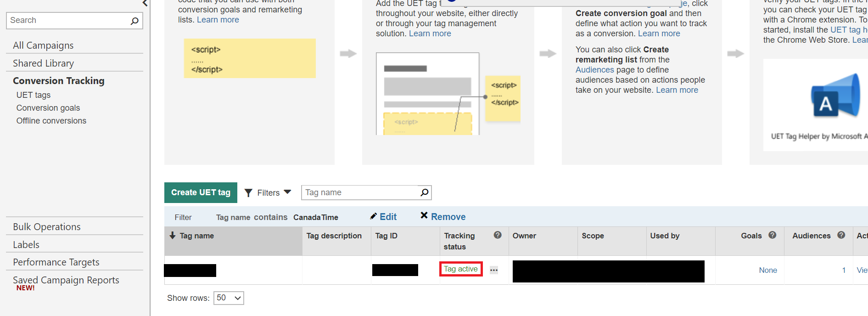Open the Show rows 50 dropdown
This screenshot has height=316, width=868.
(229, 298)
